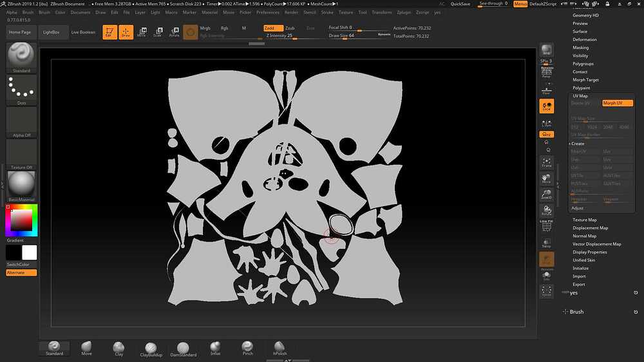The height and width of the screenshot is (362, 644).
Task: Toggle the Floor grid icon
Action: pos(546,90)
